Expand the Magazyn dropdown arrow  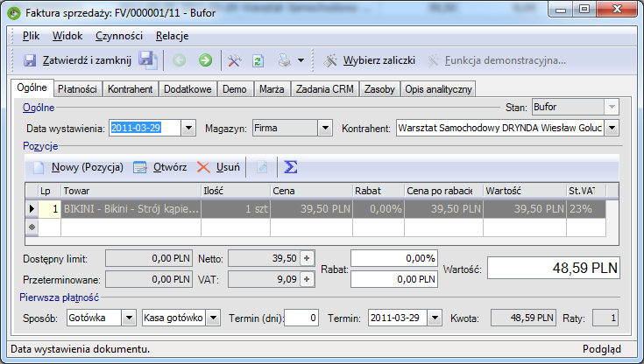[325, 128]
